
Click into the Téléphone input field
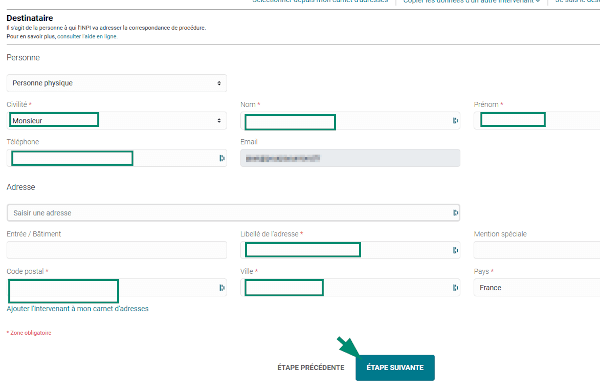[116, 158]
